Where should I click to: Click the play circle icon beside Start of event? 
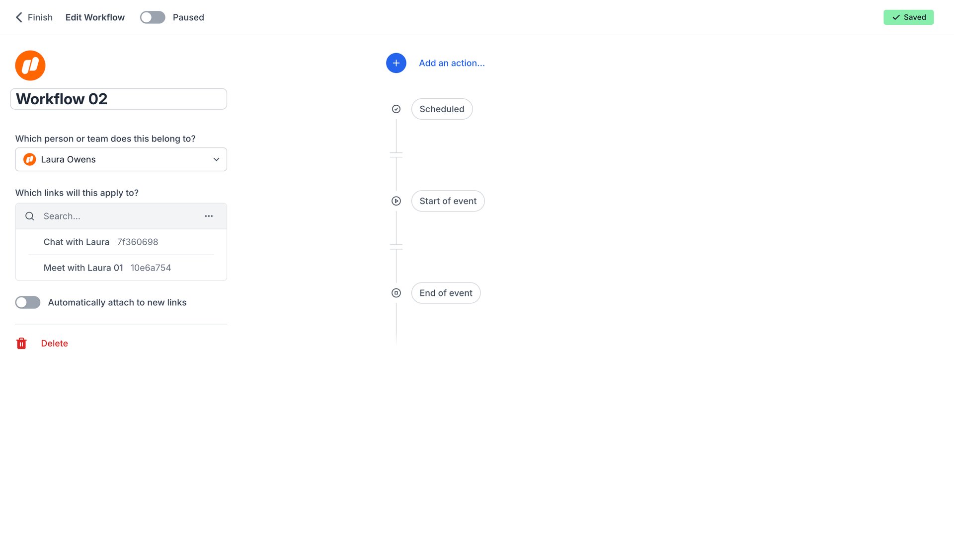pyautogui.click(x=396, y=201)
